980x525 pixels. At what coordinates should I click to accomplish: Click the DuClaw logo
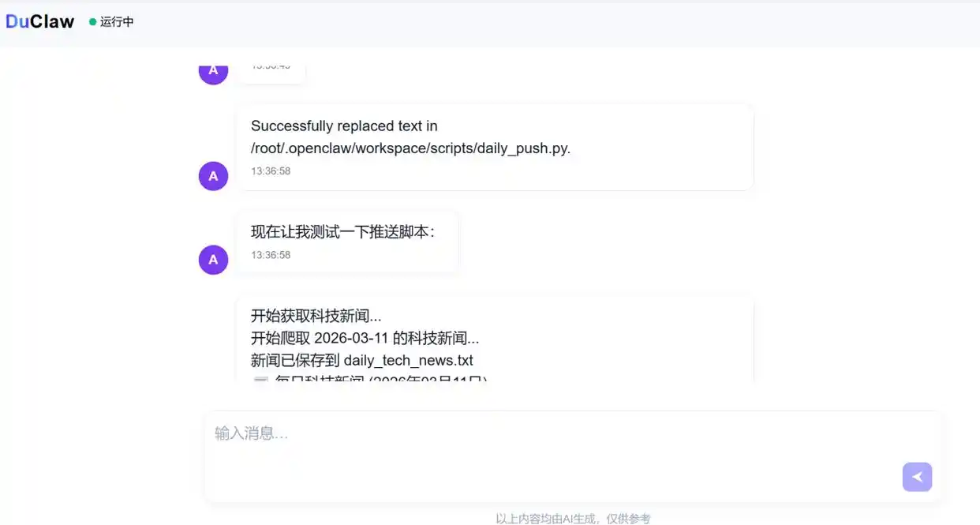(39, 21)
